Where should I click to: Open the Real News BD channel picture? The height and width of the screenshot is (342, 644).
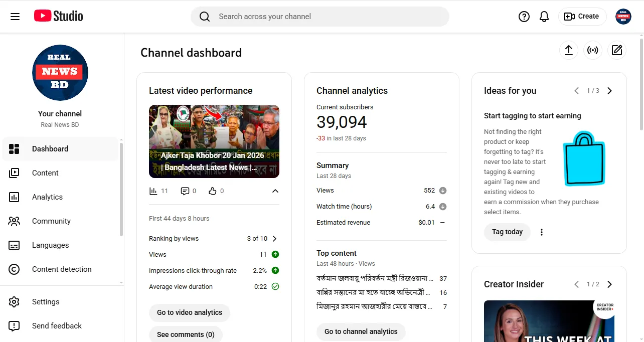[x=60, y=73]
